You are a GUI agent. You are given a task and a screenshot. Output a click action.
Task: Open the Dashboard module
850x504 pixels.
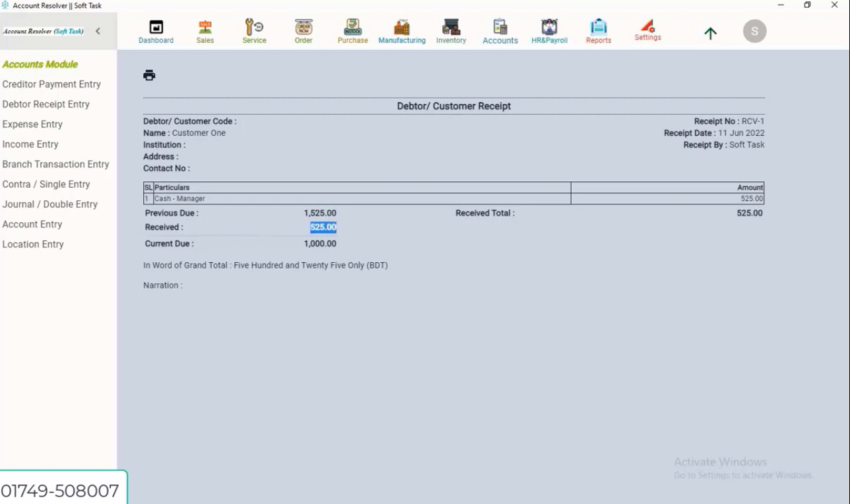coord(156,30)
